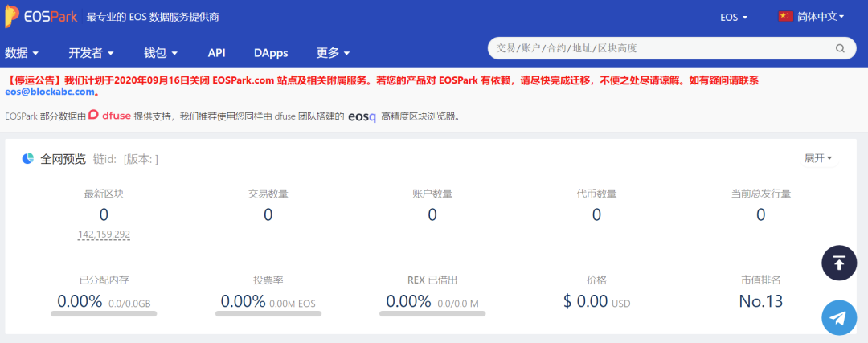Open the 更多 dropdown menu
Viewport: 868px width, 343px height.
click(x=334, y=53)
